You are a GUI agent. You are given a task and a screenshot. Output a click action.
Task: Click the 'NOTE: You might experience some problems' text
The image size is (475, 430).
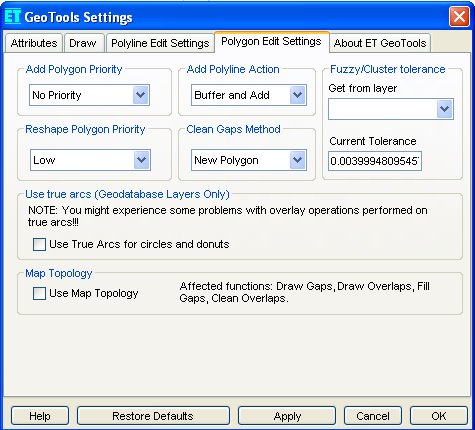click(228, 216)
